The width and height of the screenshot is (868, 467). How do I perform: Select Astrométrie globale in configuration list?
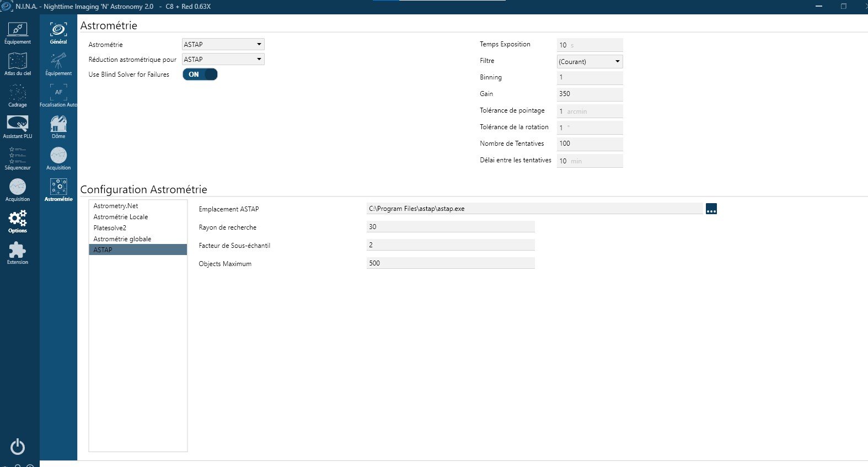(x=138, y=239)
